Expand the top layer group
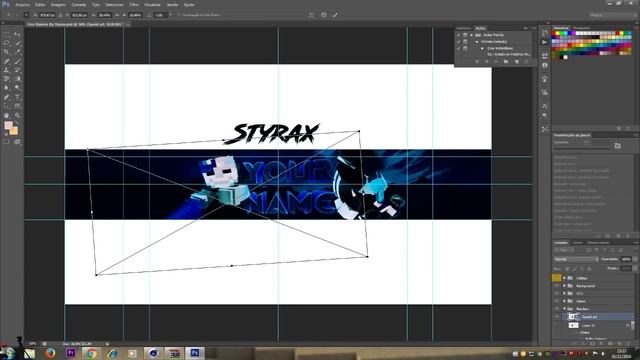Screen dimensions: 640x360 point(564,278)
